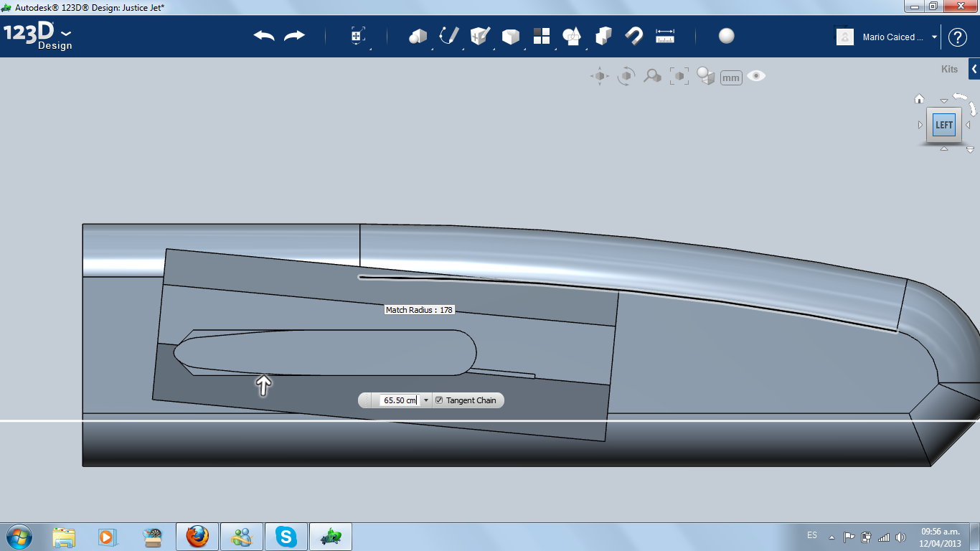
Task: Open the Help question mark
Action: (958, 37)
